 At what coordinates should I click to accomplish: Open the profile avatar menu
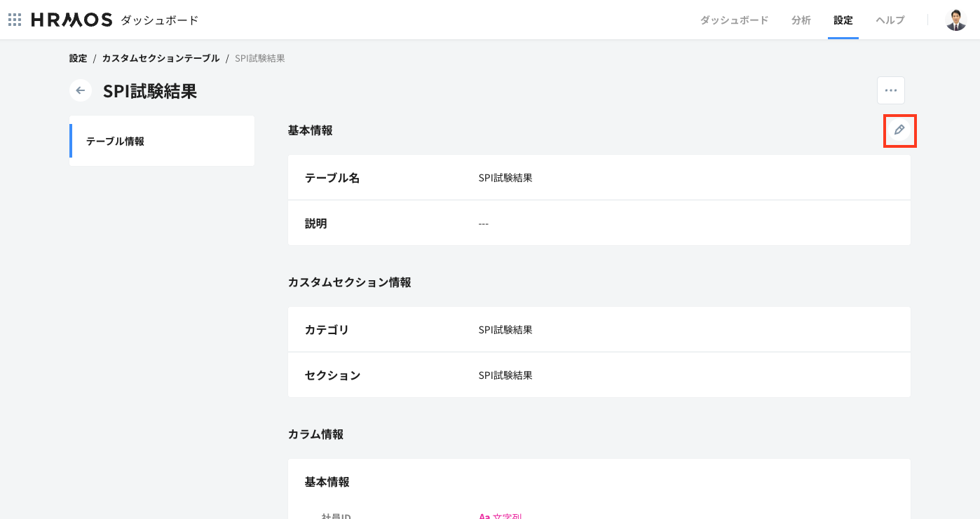pos(956,19)
